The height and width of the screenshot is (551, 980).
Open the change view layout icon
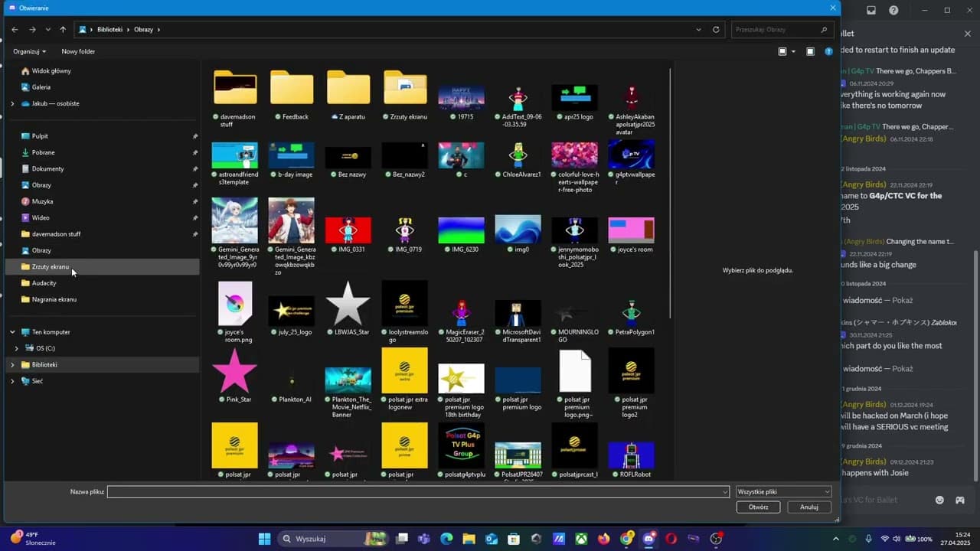782,51
